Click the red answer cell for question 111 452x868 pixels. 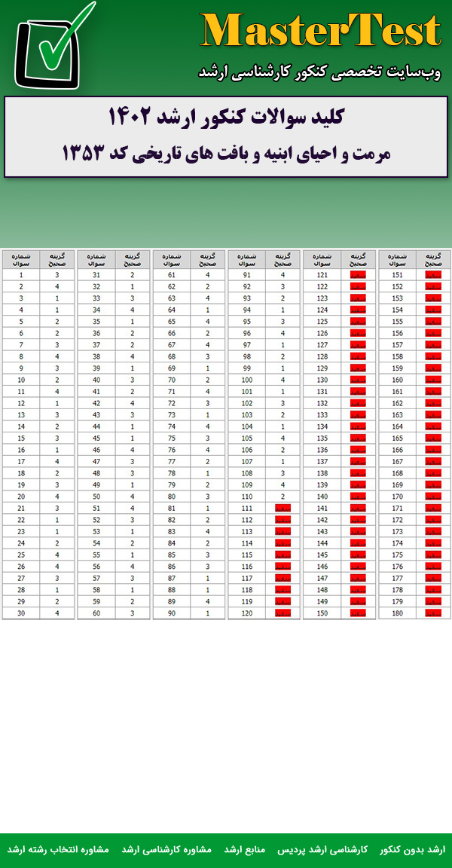(282, 509)
